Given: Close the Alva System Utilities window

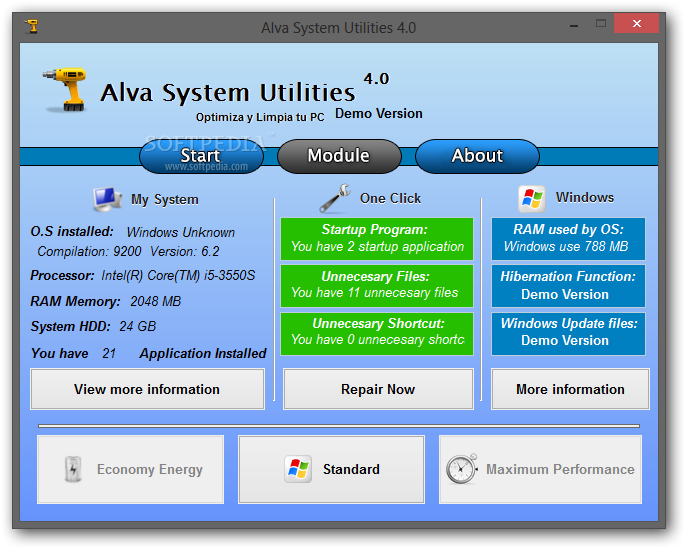Looking at the screenshot, I should click(x=637, y=23).
